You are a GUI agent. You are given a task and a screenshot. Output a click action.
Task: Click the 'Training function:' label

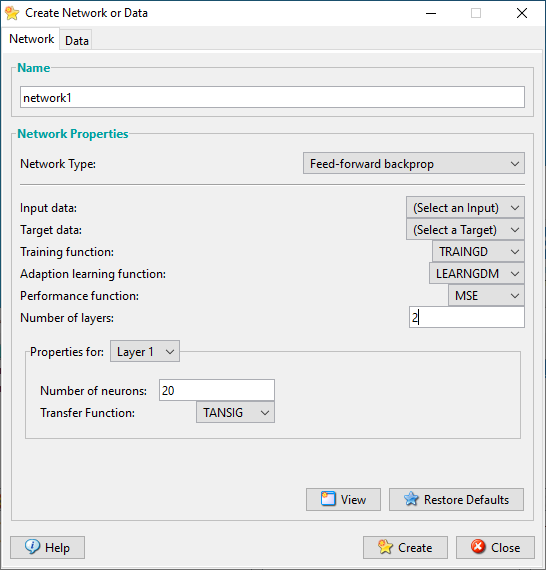67,252
